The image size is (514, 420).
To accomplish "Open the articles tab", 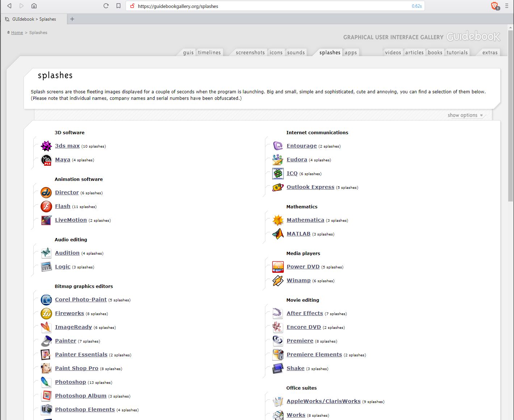I will pos(414,52).
